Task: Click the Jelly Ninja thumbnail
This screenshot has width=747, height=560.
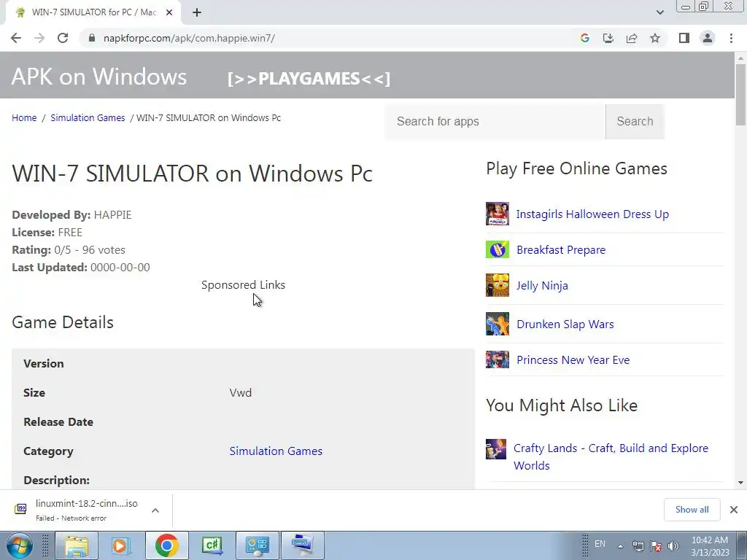Action: [x=498, y=285]
